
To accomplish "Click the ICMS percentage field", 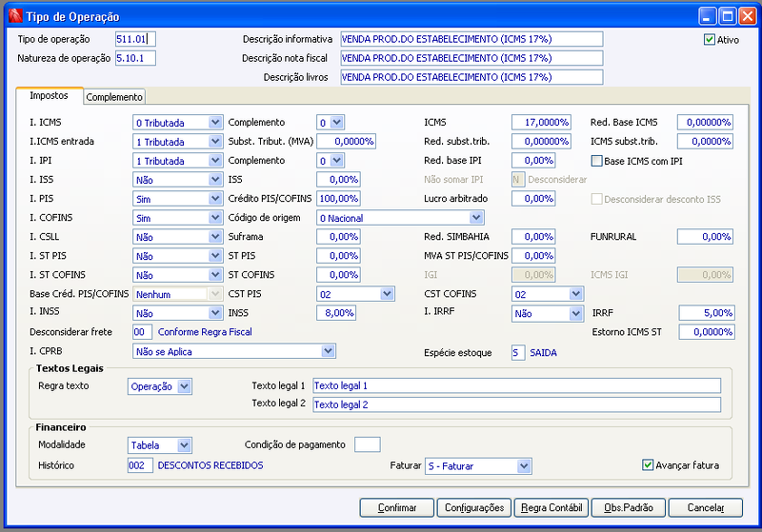I will [x=541, y=123].
